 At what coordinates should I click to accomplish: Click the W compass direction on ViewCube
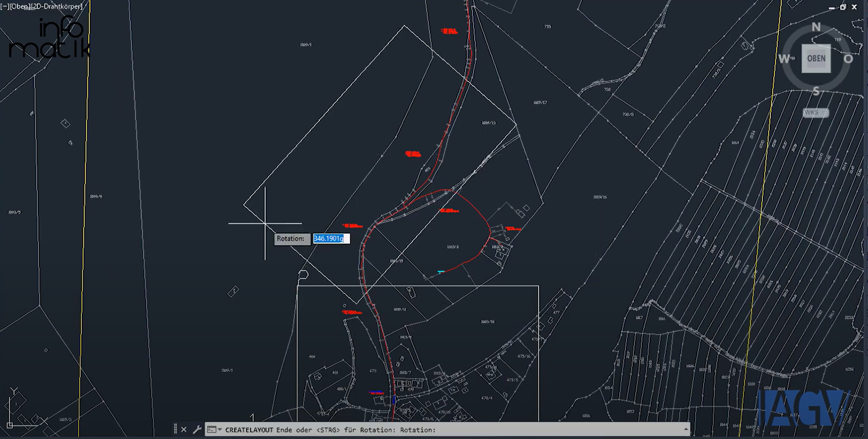784,59
